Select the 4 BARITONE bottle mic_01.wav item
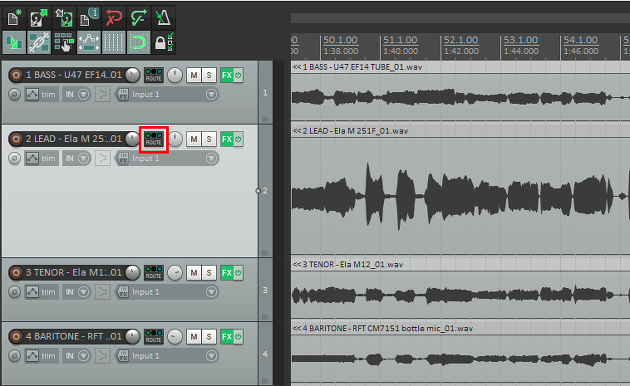The image size is (630, 386). 460,353
